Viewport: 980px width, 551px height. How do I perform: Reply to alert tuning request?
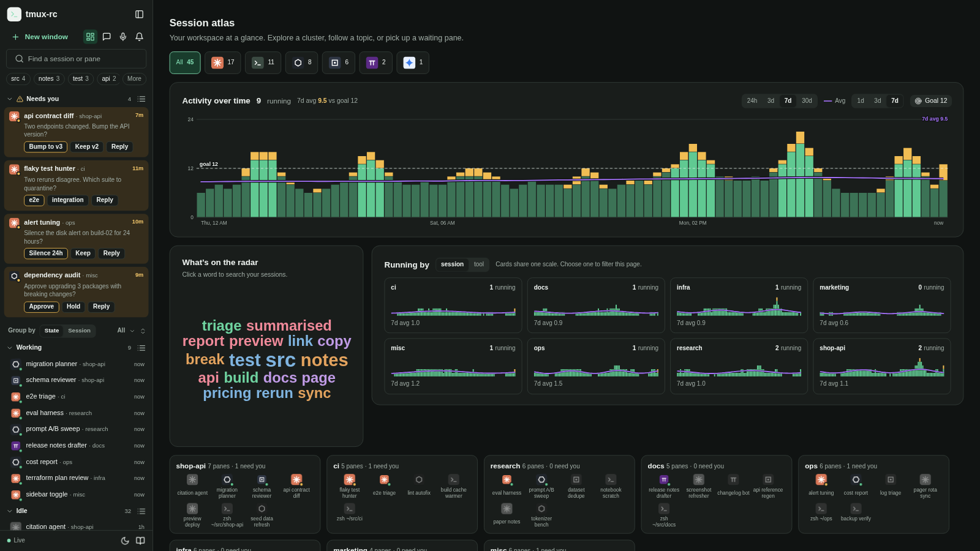[111, 253]
